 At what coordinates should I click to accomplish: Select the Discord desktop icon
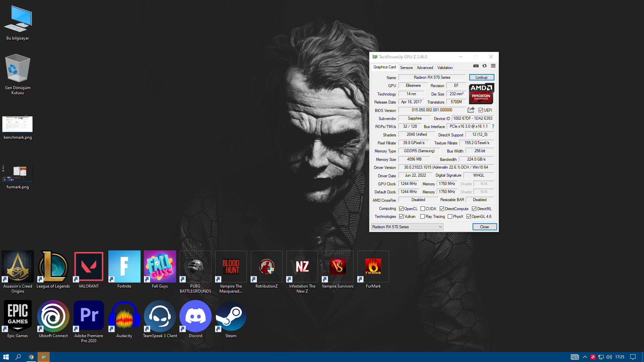[195, 316]
